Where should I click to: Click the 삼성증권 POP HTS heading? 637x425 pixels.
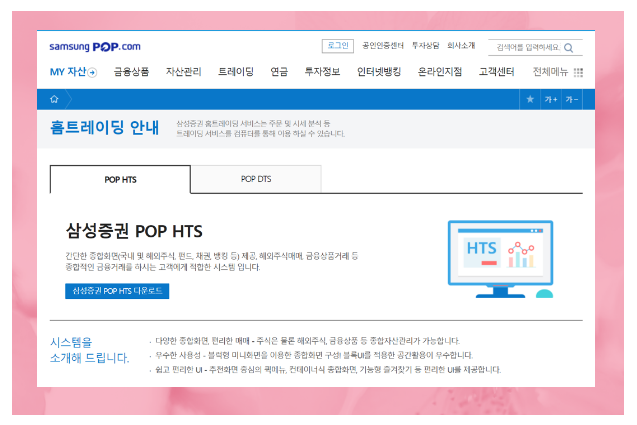click(134, 231)
